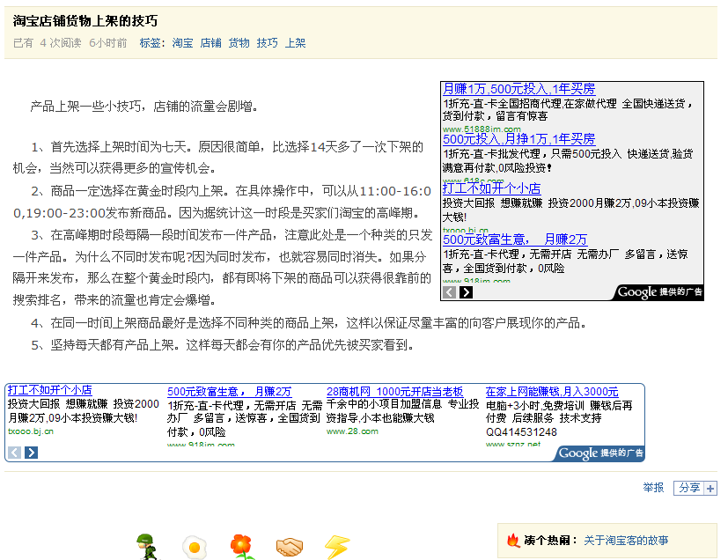
Task: Click the 标签: label text
Action: click(152, 43)
